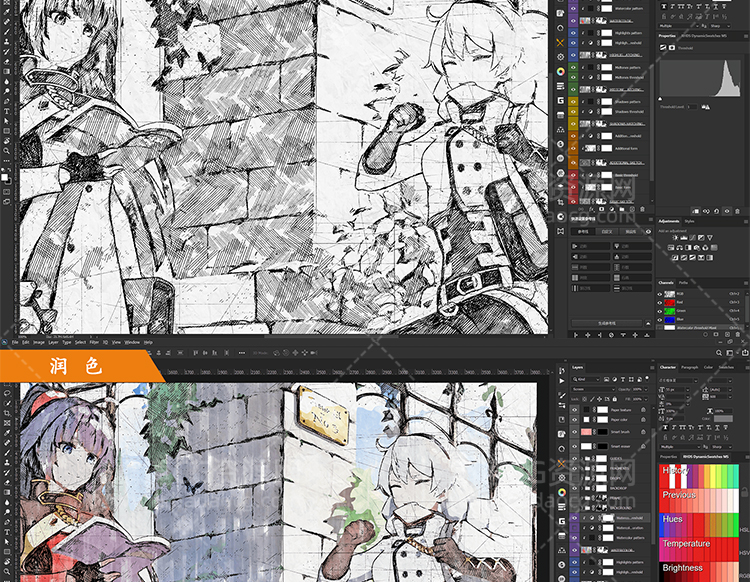Click the G plugin icon in lower window strip

click(562, 521)
